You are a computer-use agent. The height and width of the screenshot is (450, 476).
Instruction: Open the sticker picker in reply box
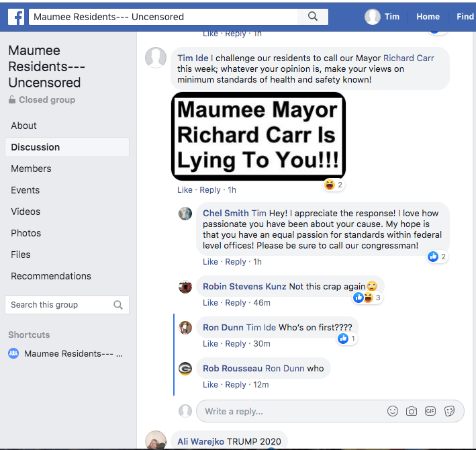(x=450, y=411)
